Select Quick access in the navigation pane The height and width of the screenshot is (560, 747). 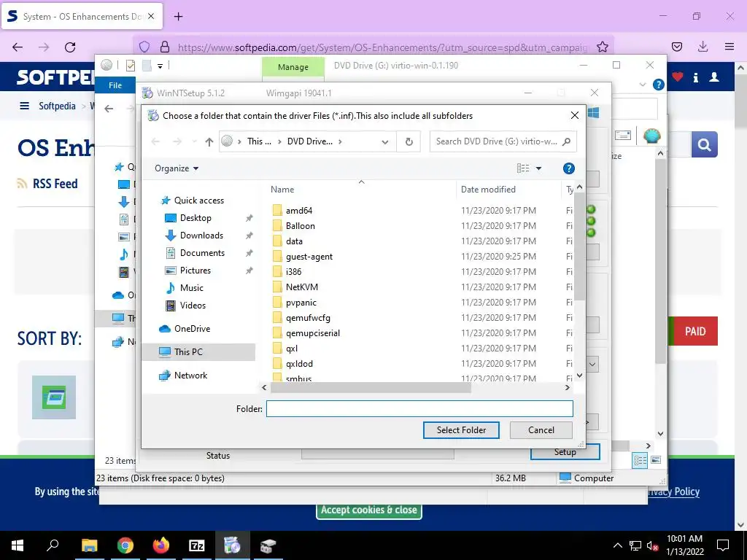(198, 201)
